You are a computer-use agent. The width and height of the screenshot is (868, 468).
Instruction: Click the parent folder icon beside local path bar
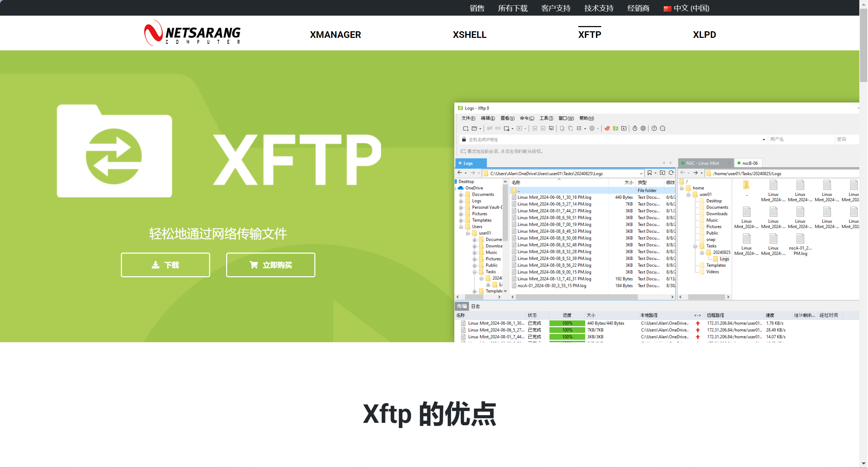coord(662,173)
